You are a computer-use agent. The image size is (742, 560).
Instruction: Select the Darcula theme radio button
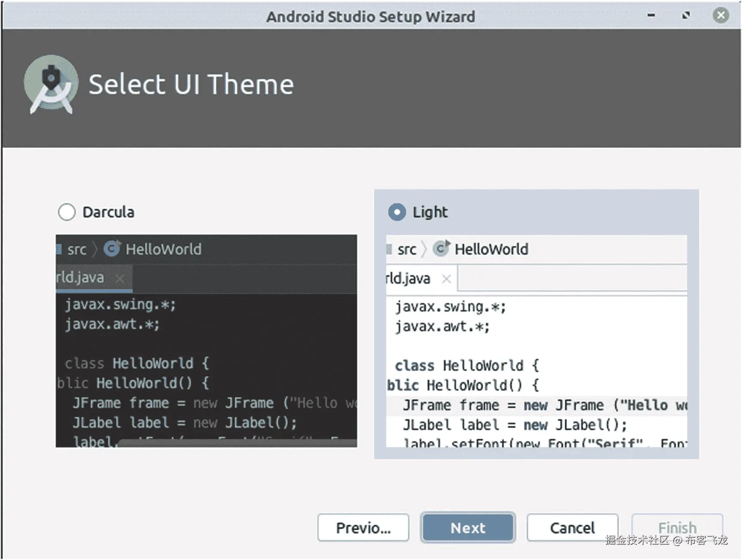pyautogui.click(x=67, y=212)
